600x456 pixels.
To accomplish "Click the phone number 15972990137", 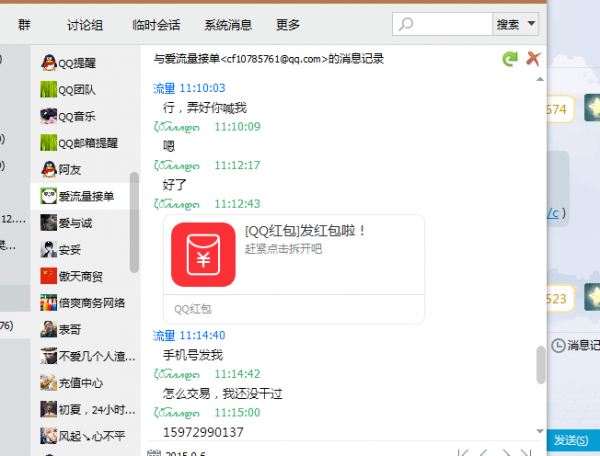I will tap(203, 432).
